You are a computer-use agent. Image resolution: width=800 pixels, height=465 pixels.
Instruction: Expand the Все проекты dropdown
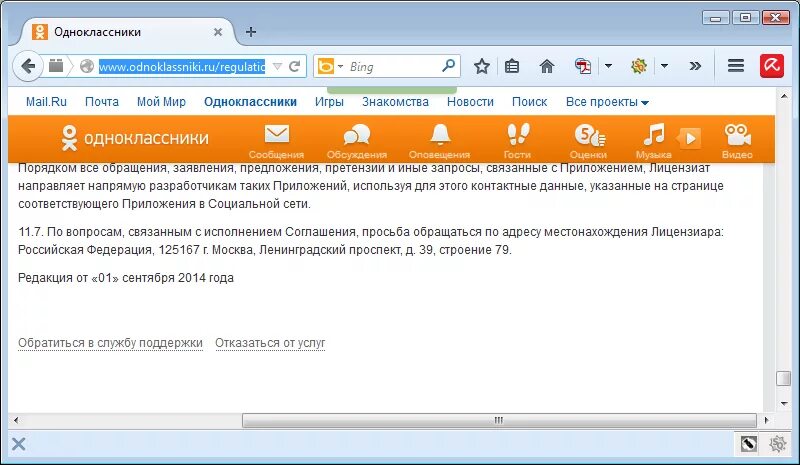[607, 102]
